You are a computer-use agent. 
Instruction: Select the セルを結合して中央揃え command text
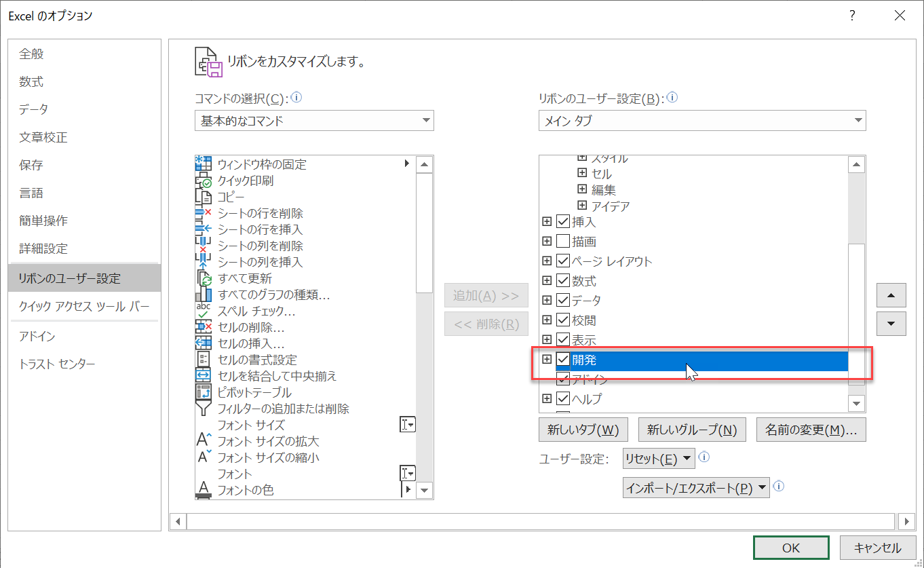pos(277,376)
